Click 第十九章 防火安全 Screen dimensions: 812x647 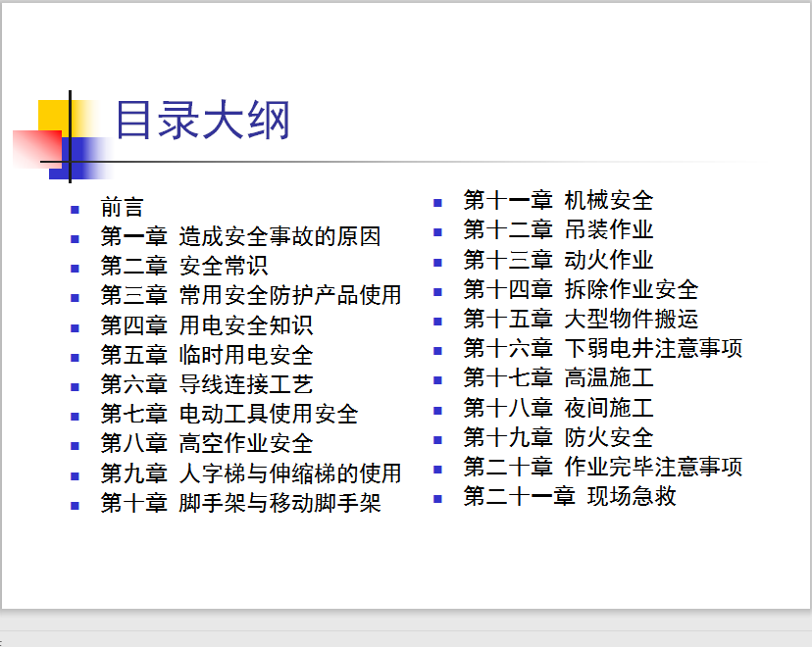[x=558, y=437]
